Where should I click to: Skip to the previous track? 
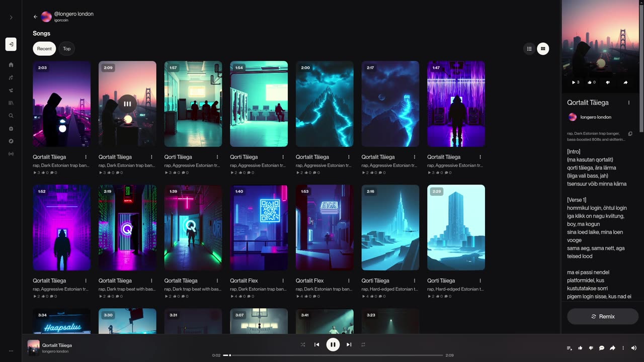pyautogui.click(x=317, y=344)
